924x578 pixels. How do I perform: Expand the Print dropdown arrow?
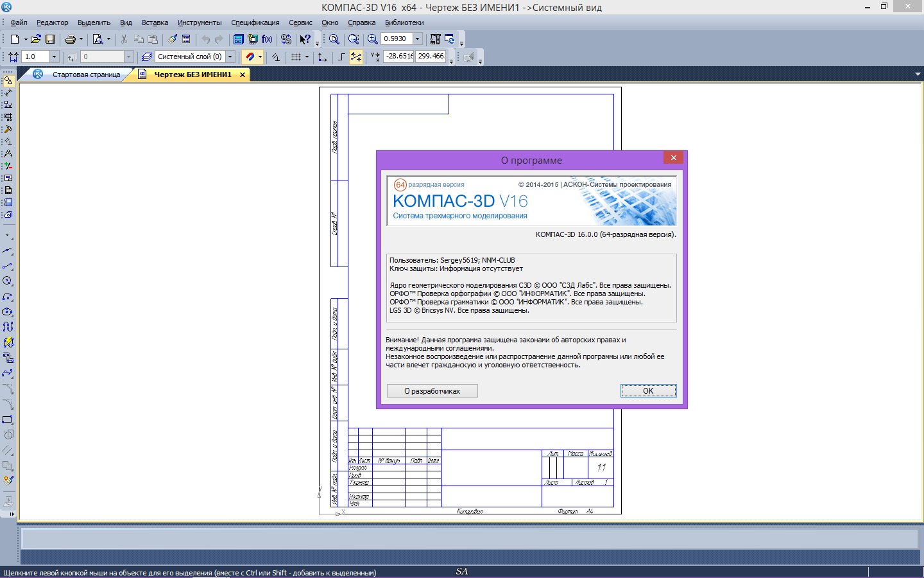pyautogui.click(x=81, y=39)
